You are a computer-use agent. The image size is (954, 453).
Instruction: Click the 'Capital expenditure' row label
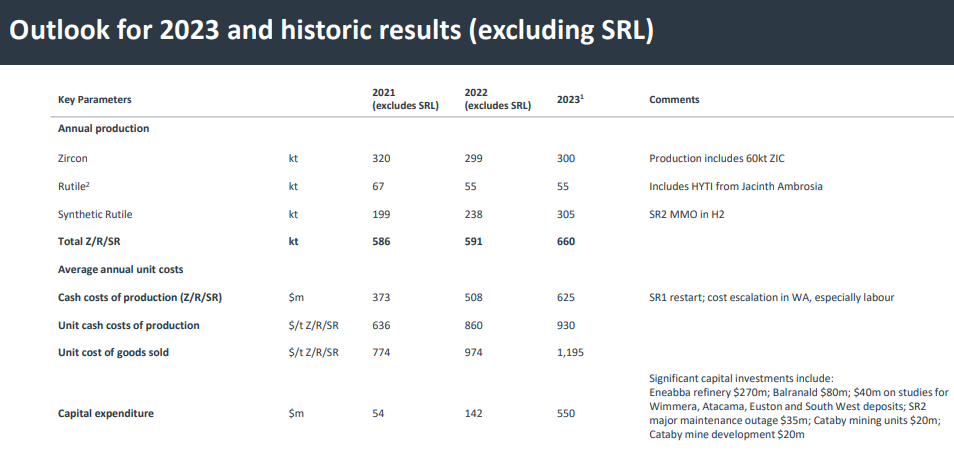(106, 414)
